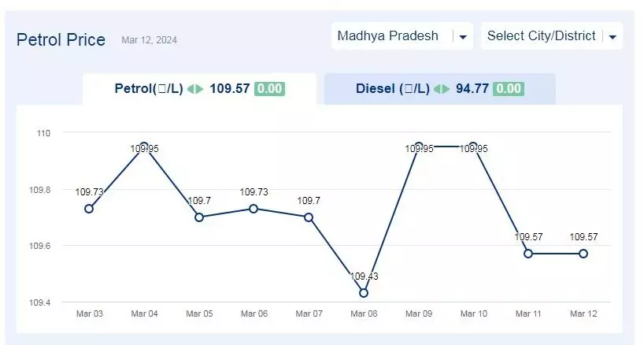Click the Mar 03 data point marker
The height and width of the screenshot is (345, 644).
(89, 209)
